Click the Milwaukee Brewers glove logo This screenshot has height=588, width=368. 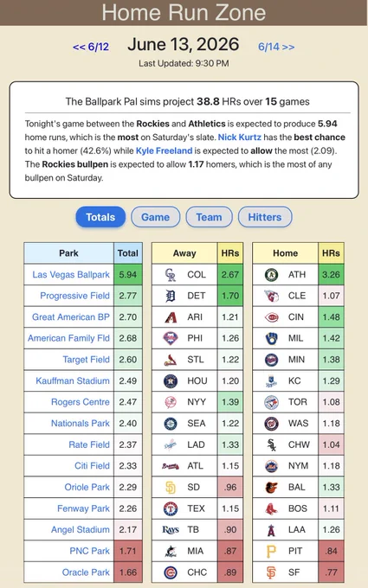271,338
